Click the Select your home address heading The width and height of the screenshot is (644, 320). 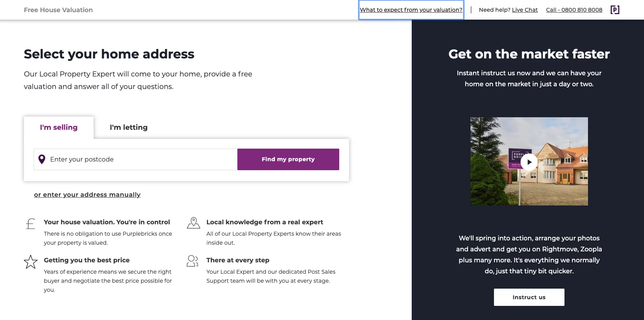[109, 54]
